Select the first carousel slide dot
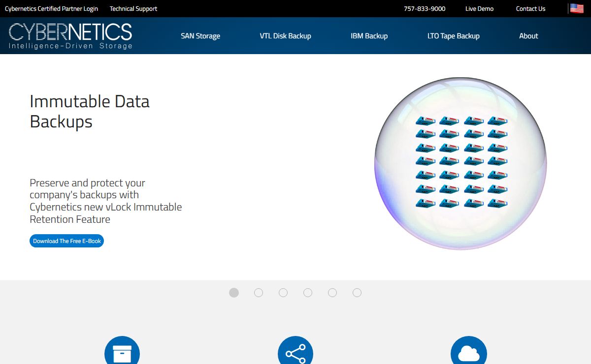The height and width of the screenshot is (364, 591). coord(234,293)
